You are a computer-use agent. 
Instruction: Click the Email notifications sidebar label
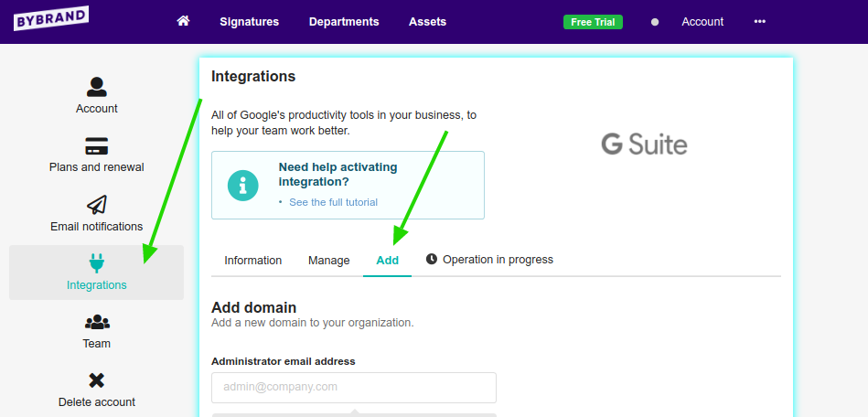click(x=97, y=227)
